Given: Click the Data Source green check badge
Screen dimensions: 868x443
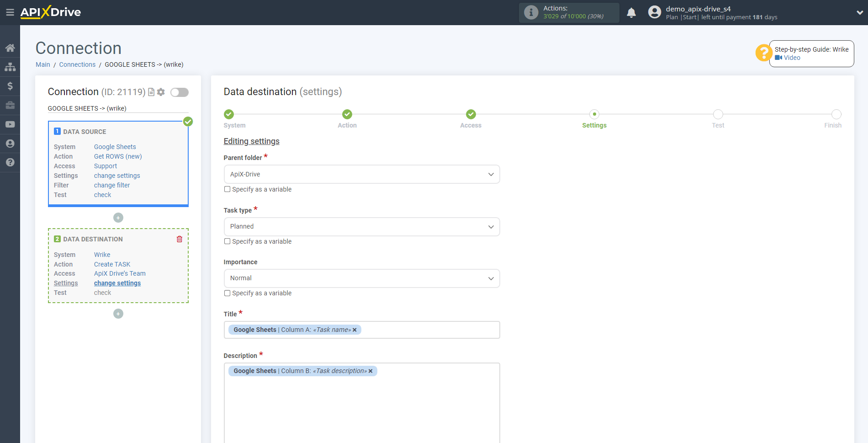Looking at the screenshot, I should pos(188,122).
